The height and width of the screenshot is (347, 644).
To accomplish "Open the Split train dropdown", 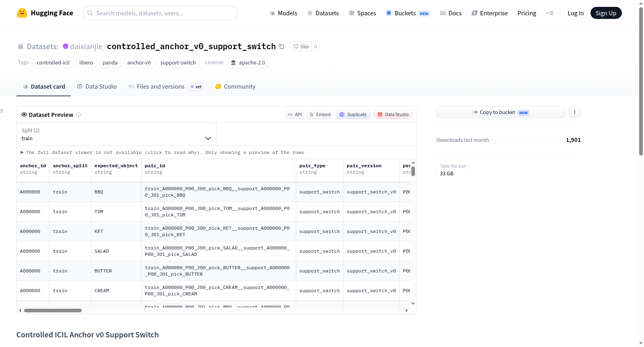I will (x=117, y=134).
